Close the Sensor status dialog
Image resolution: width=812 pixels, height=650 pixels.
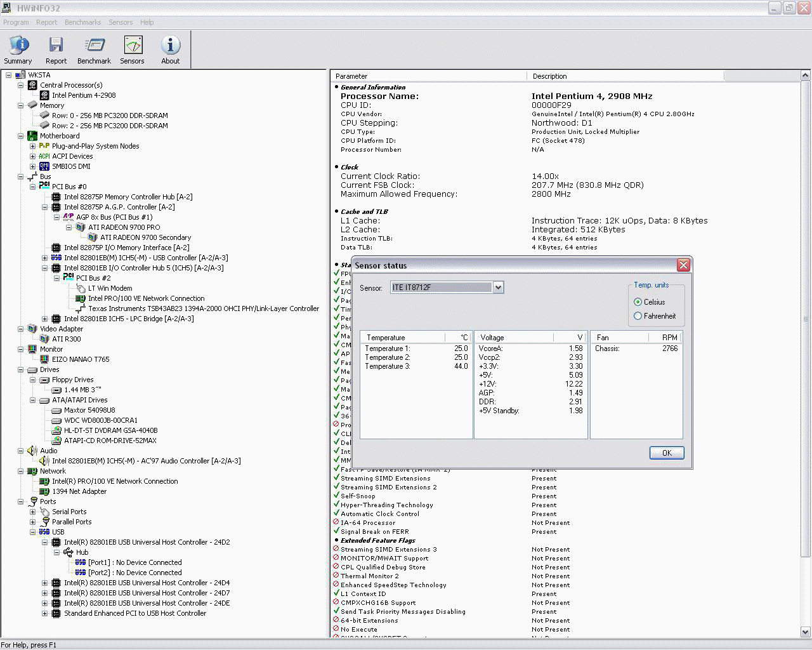point(683,265)
